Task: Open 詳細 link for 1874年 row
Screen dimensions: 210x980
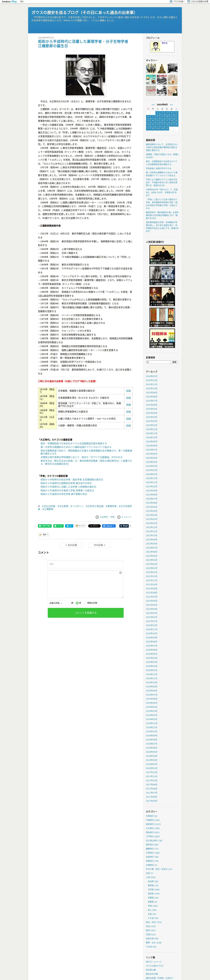Action: pyautogui.click(x=128, y=391)
